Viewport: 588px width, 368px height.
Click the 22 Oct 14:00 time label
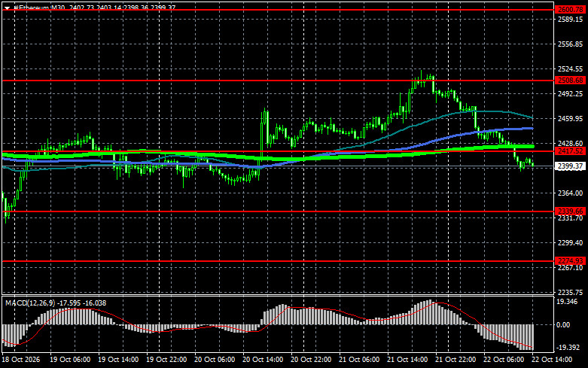[552, 360]
